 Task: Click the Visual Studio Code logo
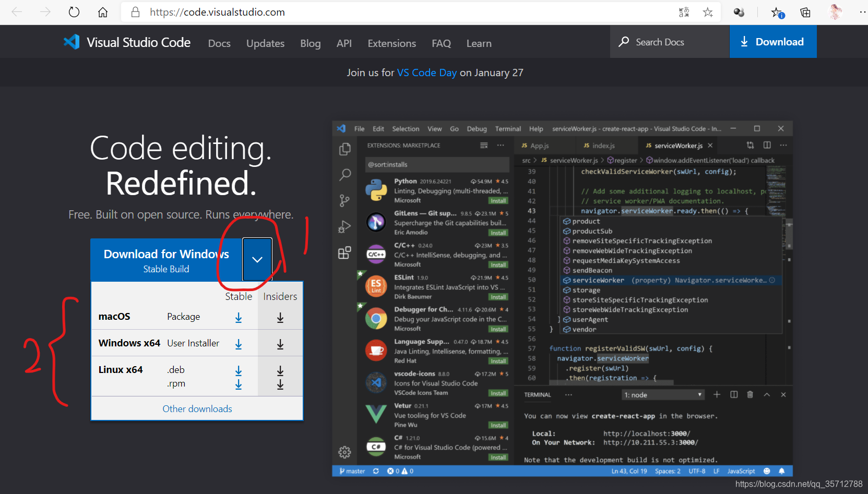(127, 42)
